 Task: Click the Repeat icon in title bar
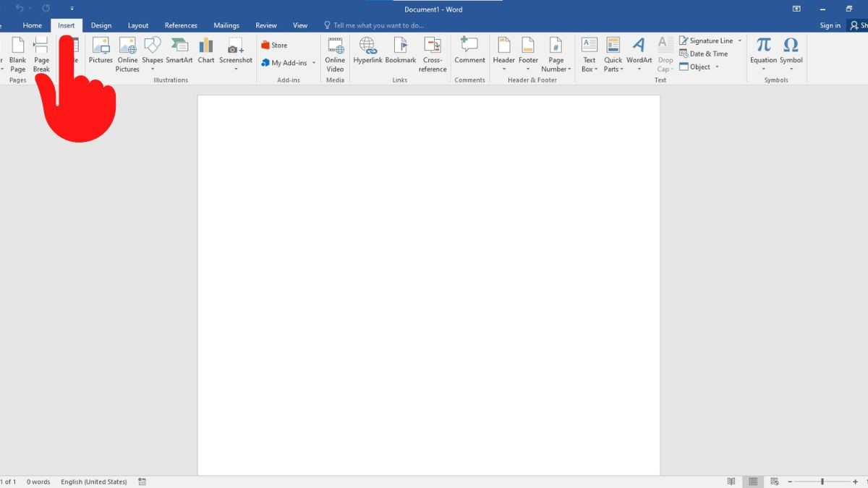tap(46, 8)
